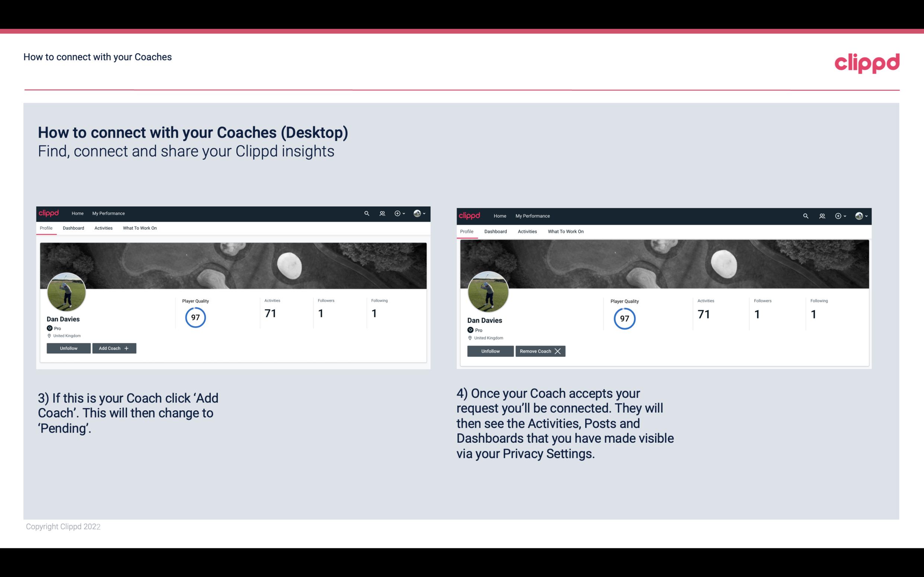Select the 'Dashboard' tab in left screenshot

pyautogui.click(x=73, y=228)
